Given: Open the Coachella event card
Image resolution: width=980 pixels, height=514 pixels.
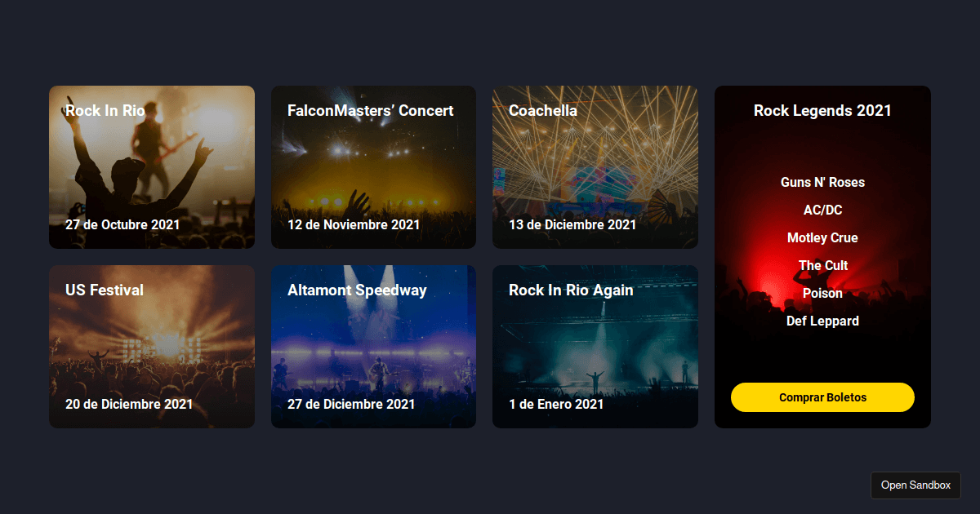Looking at the screenshot, I should click(595, 167).
